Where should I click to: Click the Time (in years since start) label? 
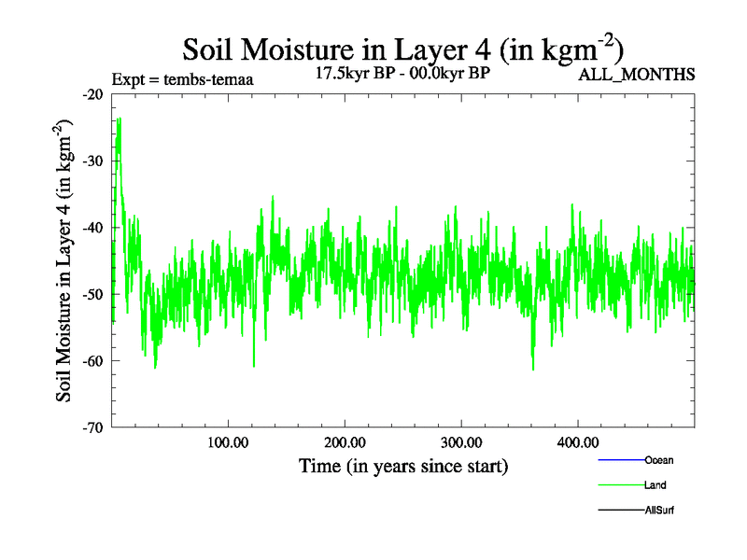pyautogui.click(x=402, y=465)
